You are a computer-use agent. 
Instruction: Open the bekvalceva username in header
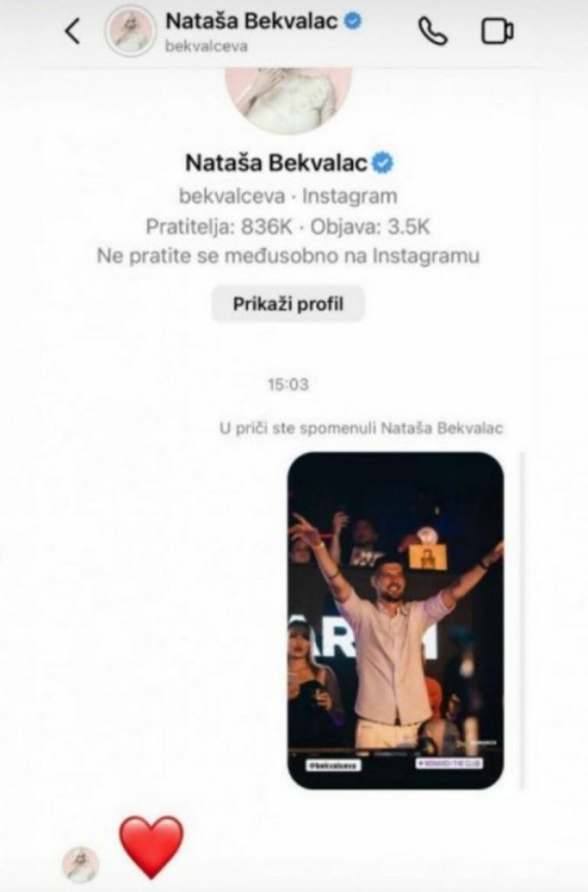pyautogui.click(x=206, y=46)
